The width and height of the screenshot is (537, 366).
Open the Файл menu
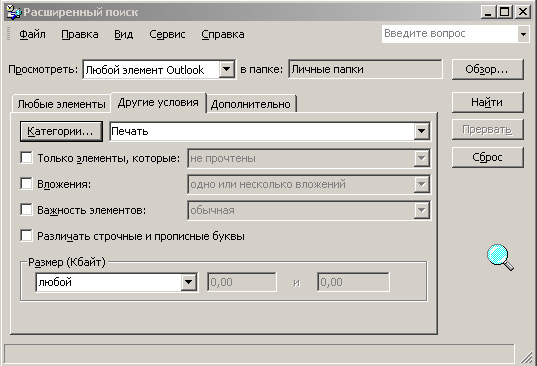pyautogui.click(x=32, y=34)
